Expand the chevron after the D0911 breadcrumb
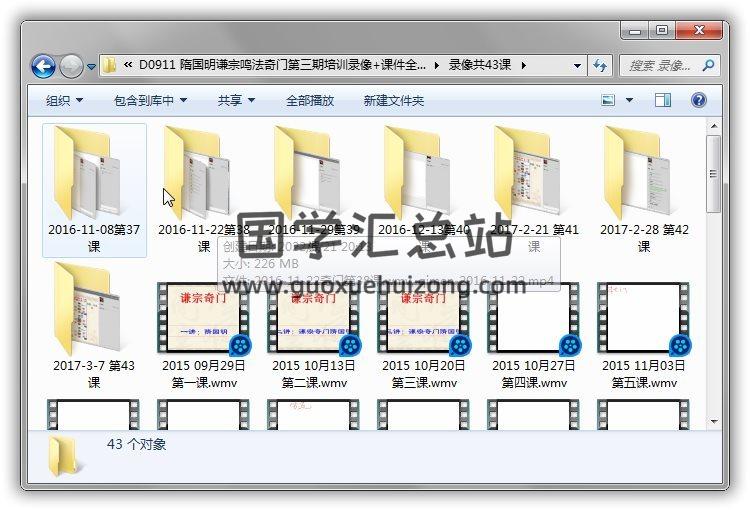The height and width of the screenshot is (511, 750). click(x=437, y=65)
